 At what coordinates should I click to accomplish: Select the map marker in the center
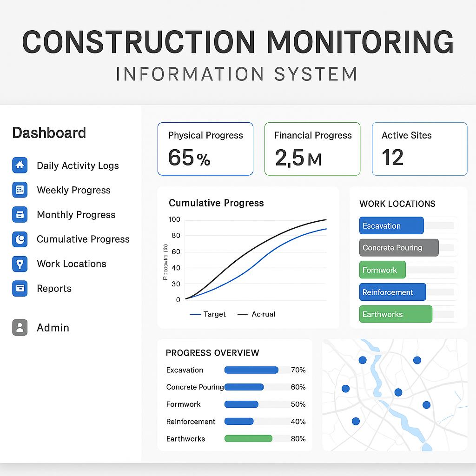pyautogui.click(x=398, y=392)
